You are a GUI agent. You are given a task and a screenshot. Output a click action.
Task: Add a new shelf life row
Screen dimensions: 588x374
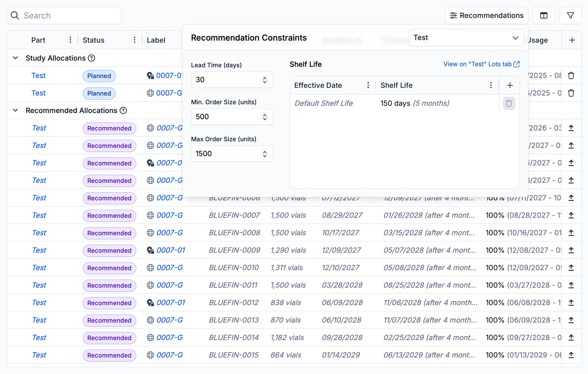coord(510,85)
